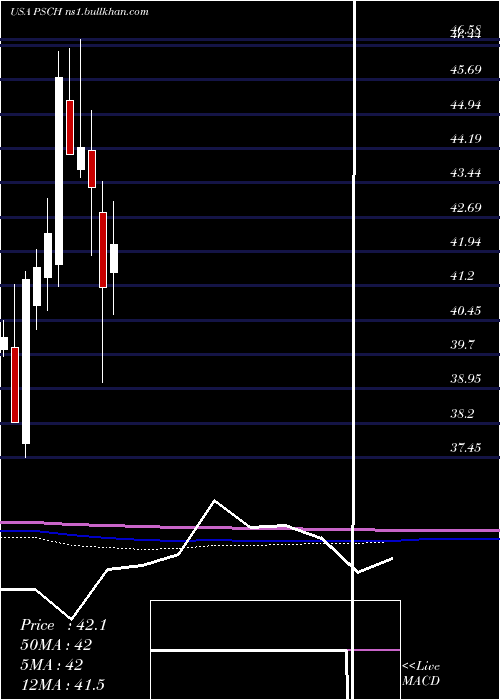500x700 pixels.
Task: Click the 41.94 price axis label
Action: tap(465, 242)
